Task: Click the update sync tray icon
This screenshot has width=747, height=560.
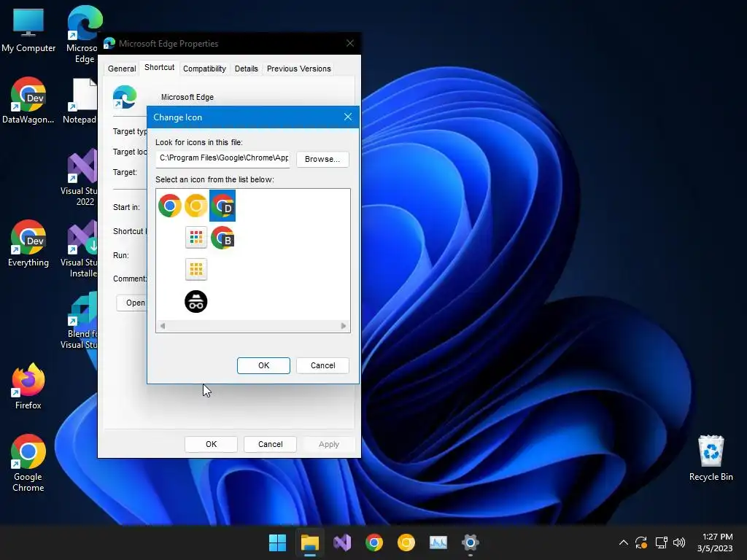Action: [x=641, y=542]
